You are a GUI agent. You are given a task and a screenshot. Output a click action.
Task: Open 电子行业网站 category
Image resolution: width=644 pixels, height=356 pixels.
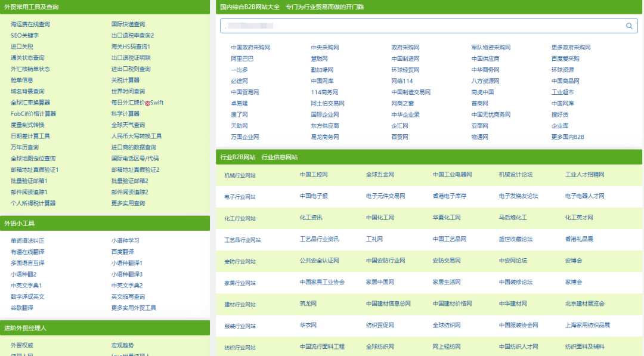[x=240, y=197]
